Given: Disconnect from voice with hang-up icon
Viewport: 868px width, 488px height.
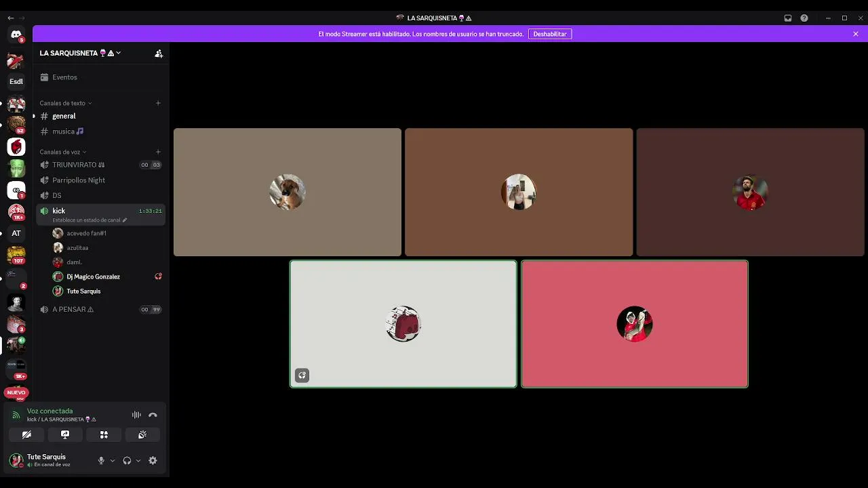Looking at the screenshot, I should point(153,415).
